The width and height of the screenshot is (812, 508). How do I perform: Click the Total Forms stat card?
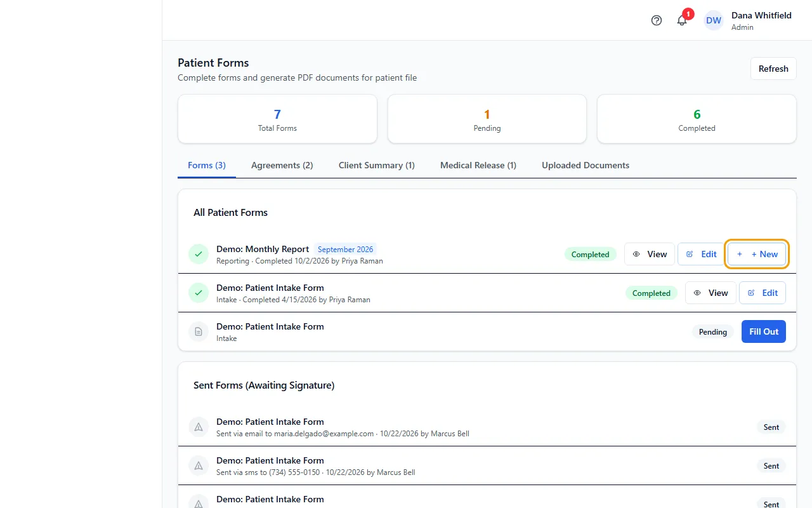tap(277, 119)
